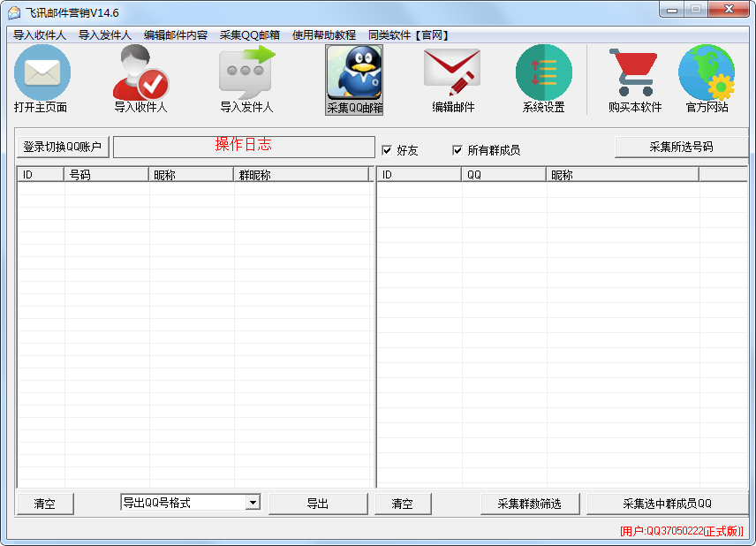This screenshot has height=546, width=756.
Task: Open the 编辑邮件内容 menu
Action: point(176,35)
